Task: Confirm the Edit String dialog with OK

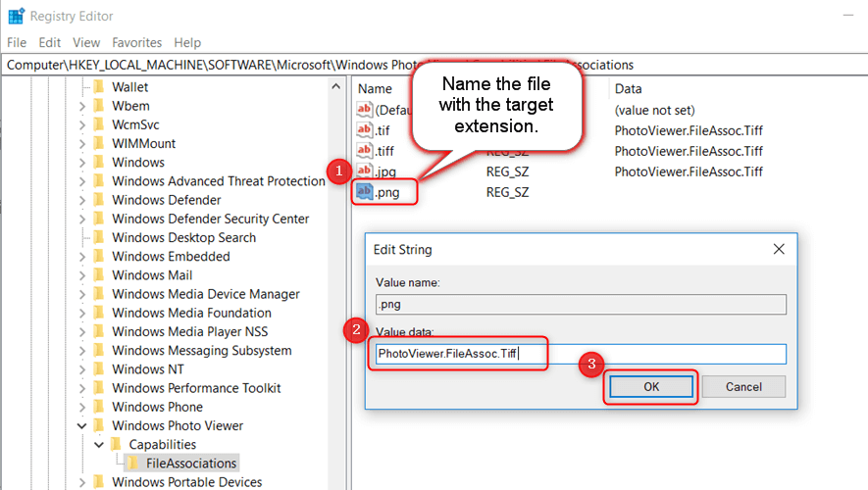Action: tap(651, 386)
